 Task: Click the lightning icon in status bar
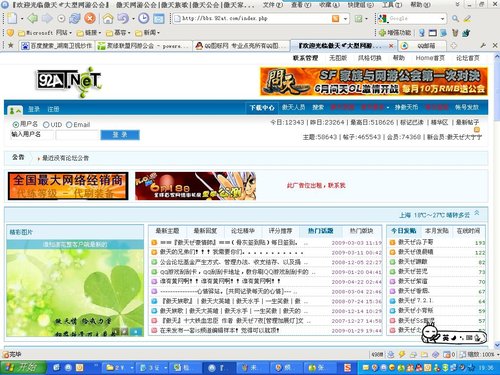402,355
